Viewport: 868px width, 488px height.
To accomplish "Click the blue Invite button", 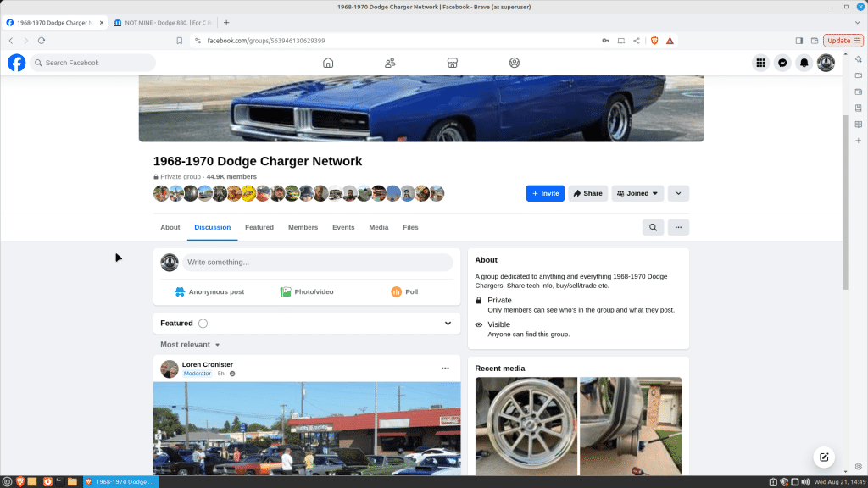I will tap(545, 193).
